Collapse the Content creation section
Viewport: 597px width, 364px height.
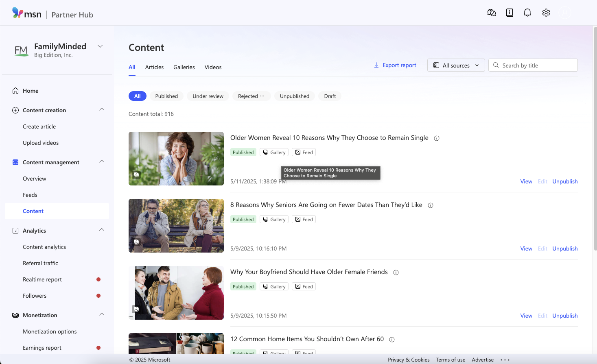point(102,109)
